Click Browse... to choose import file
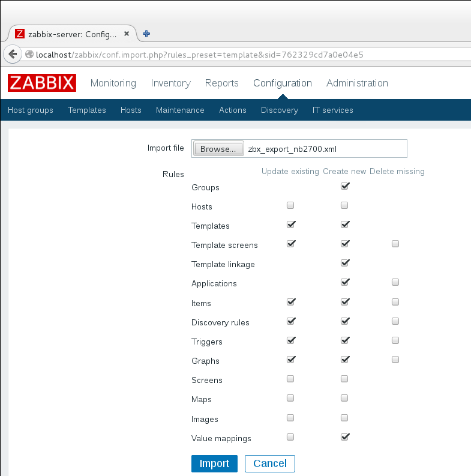This screenshot has width=471, height=476. [x=218, y=149]
